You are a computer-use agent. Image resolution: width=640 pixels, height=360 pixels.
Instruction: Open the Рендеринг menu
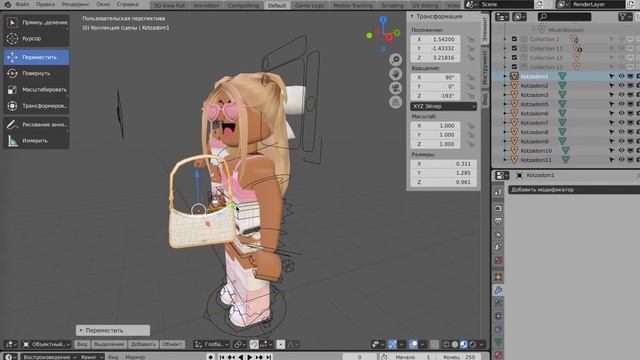point(76,4)
